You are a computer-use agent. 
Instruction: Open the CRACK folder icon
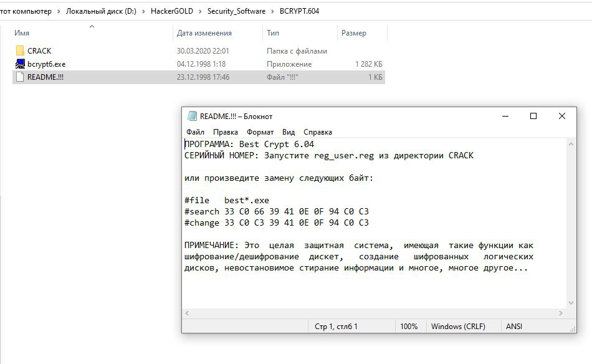20,50
